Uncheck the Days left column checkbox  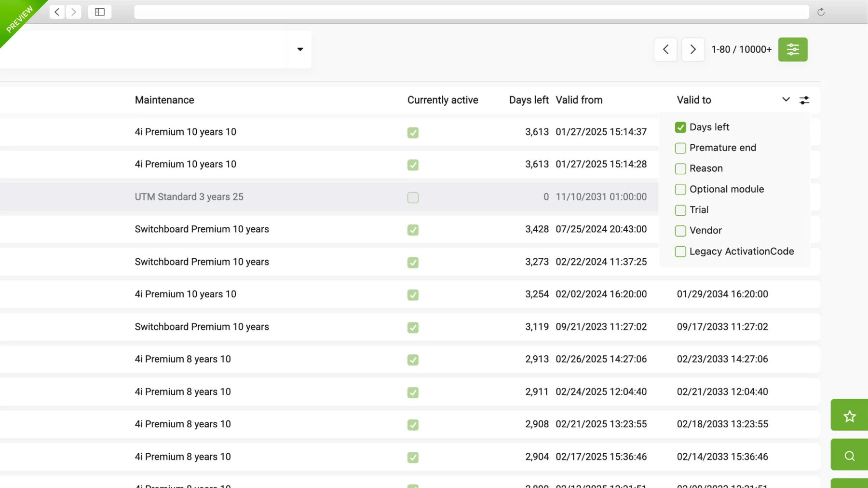680,127
